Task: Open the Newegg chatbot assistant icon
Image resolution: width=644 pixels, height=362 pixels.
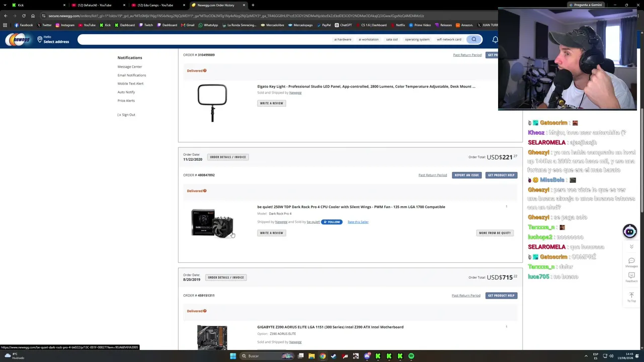Action: coord(629,231)
